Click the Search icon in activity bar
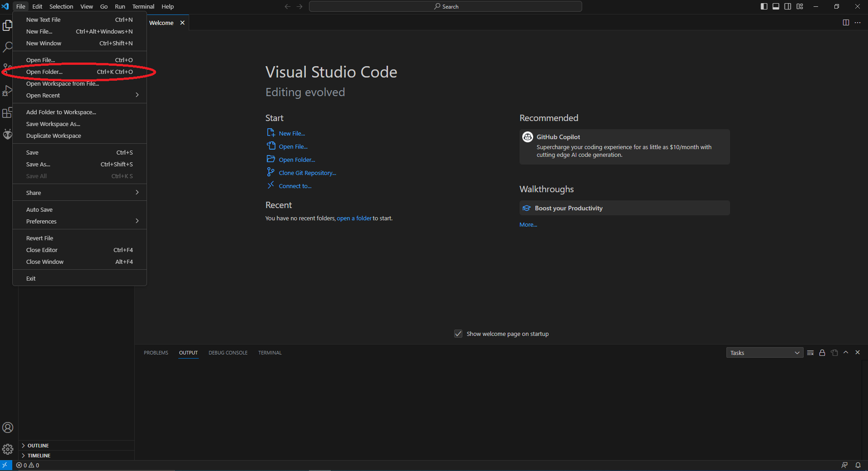This screenshot has height=471, width=868. tap(8, 47)
